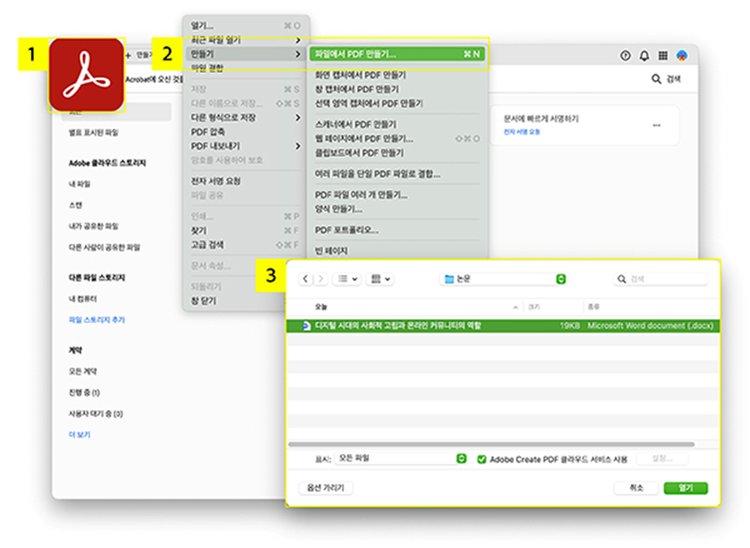Choose 빈 페이지 in submenu

[x=331, y=251]
